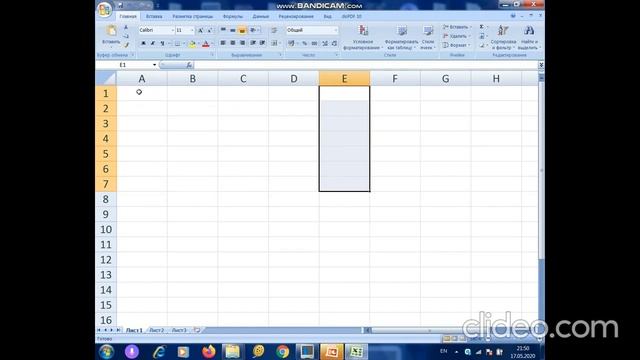Open Sort and Filter menu

pos(503,37)
